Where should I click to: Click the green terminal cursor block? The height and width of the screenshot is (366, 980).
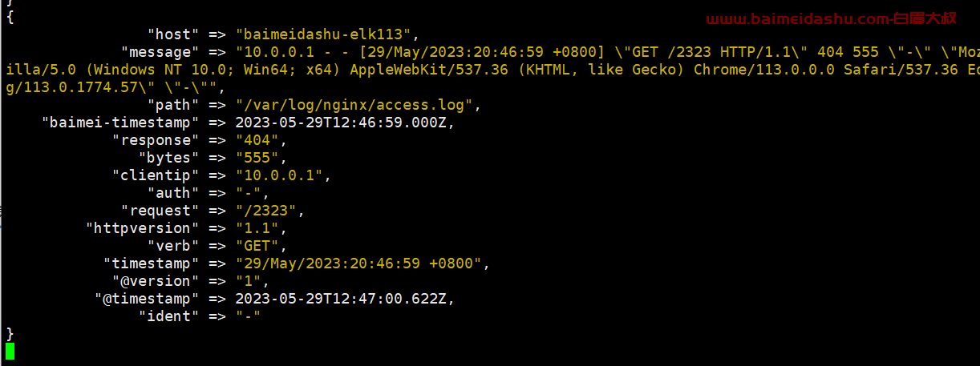pos(10,351)
